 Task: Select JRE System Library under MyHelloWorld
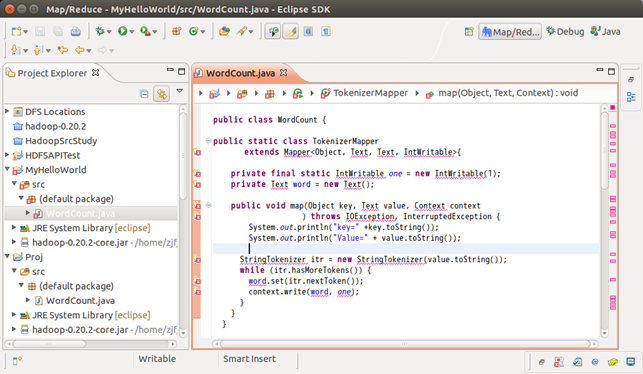[91, 228]
